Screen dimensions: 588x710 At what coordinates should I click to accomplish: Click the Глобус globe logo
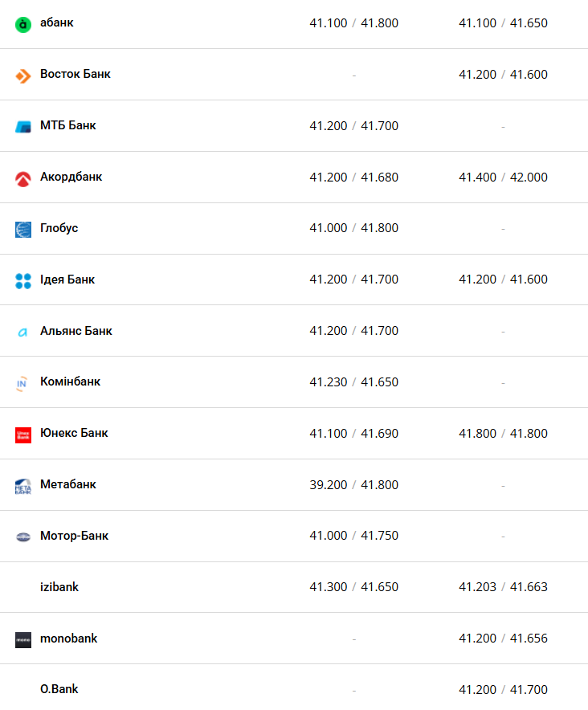pyautogui.click(x=23, y=230)
